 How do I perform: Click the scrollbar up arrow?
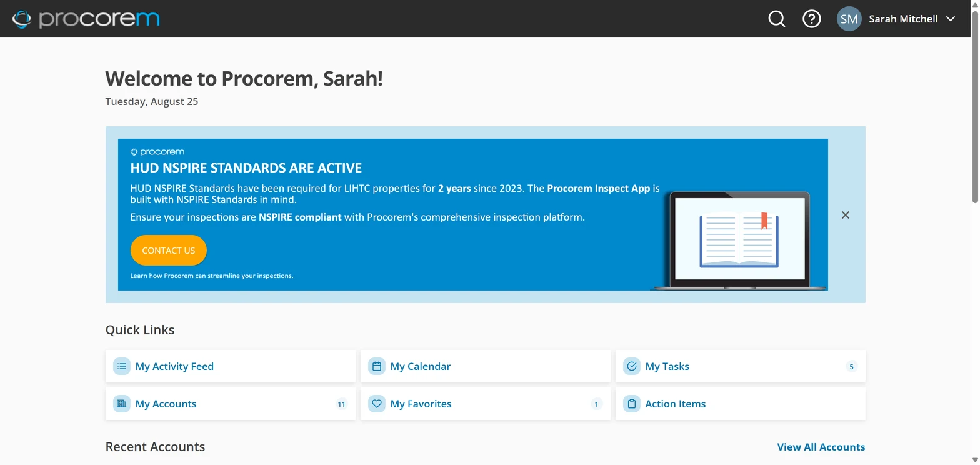coord(975,5)
